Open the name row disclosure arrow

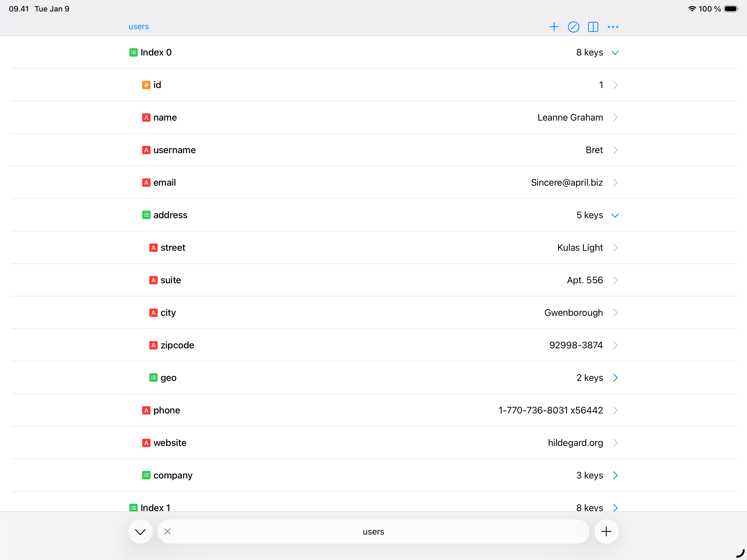(615, 118)
